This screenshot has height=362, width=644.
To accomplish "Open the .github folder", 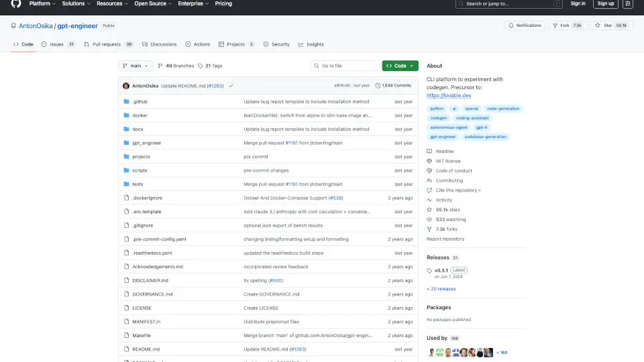I will [140, 102].
